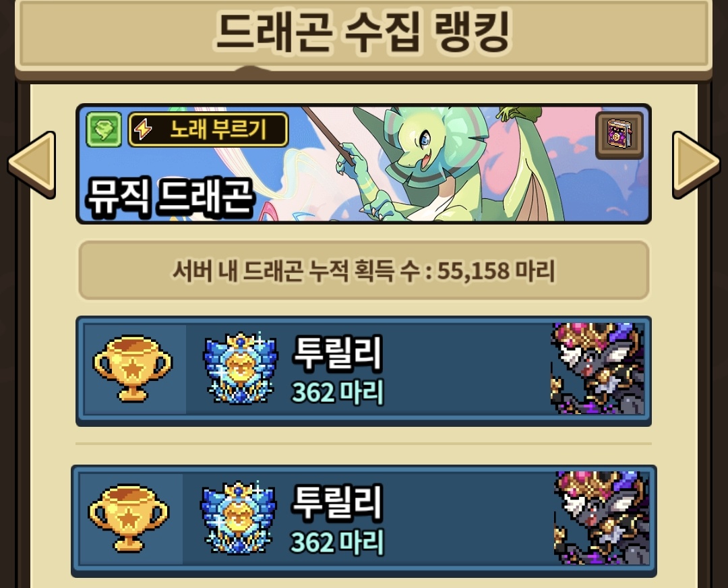Image resolution: width=728 pixels, height=588 pixels.
Task: Click the second gold trophy icon
Action: 129,519
